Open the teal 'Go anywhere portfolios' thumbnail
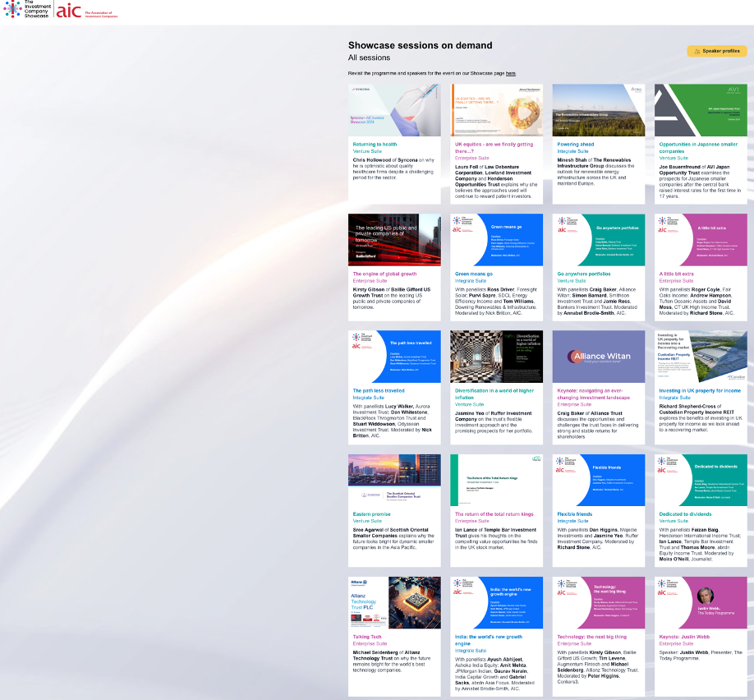Screen dimensions: 754x700 pos(599,240)
